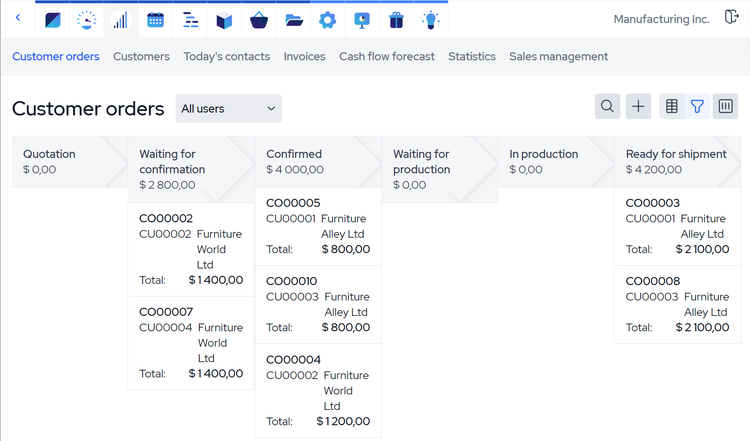Click the logout icon beside Manufacturing Inc.
The image size is (750, 441).
pyautogui.click(x=730, y=19)
